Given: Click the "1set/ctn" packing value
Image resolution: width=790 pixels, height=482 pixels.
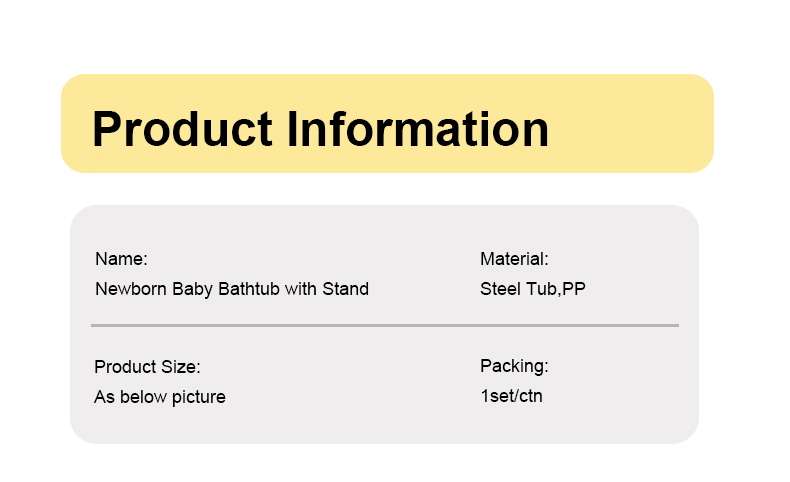Looking at the screenshot, I should [511, 396].
